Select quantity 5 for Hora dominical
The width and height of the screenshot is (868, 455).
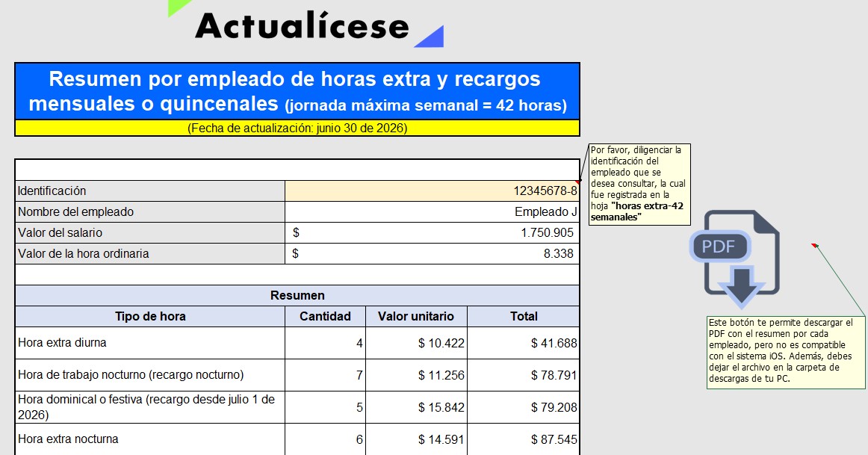(325, 407)
